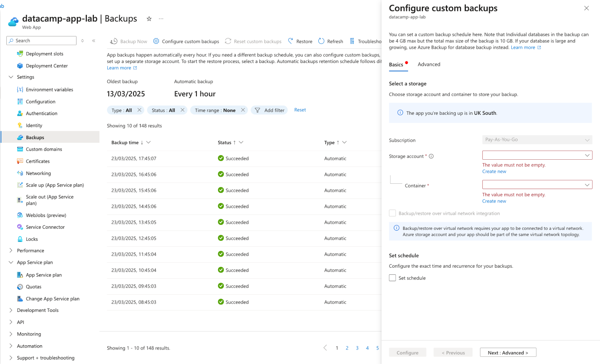Viewport: 600px width, 364px height.
Task: Open the Configuration icon in Settings
Action: pyautogui.click(x=20, y=102)
